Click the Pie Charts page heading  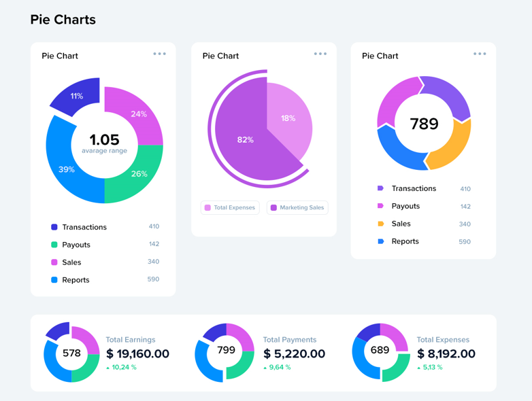63,20
